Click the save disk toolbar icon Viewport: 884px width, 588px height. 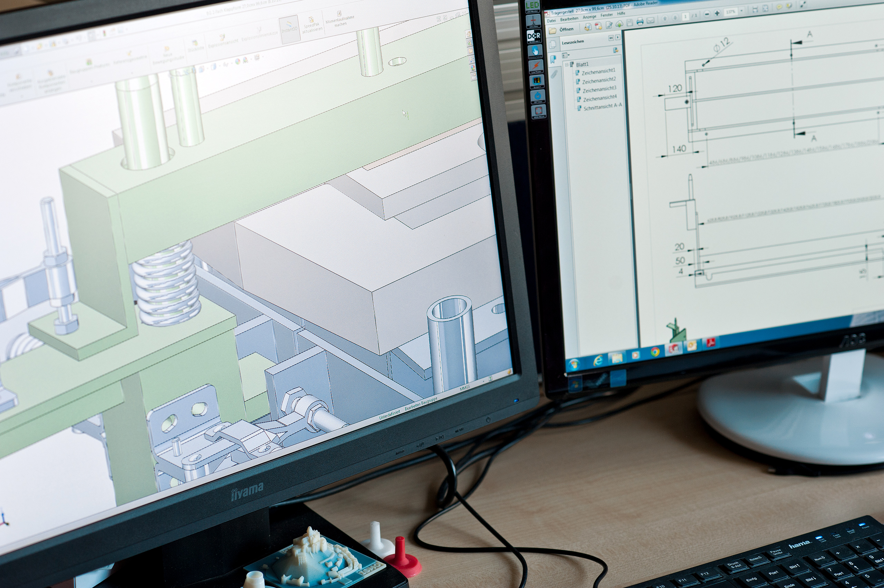(x=630, y=23)
